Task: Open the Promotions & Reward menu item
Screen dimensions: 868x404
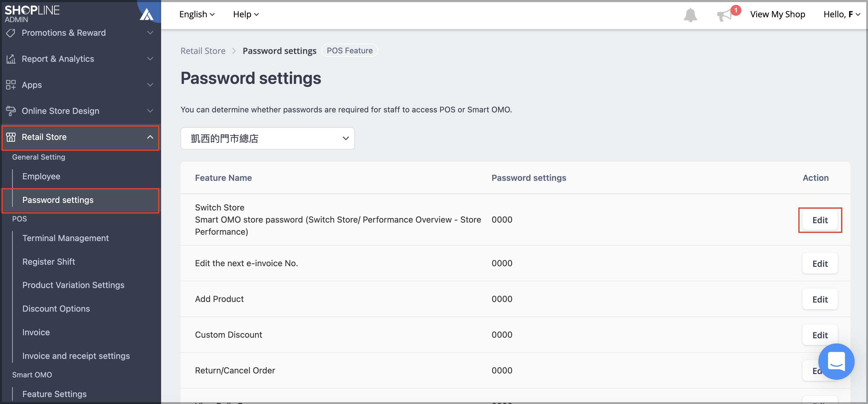Action: [64, 33]
